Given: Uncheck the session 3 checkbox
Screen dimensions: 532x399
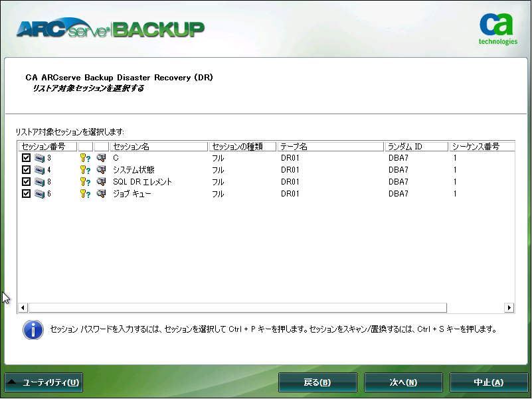Looking at the screenshot, I should tap(27, 158).
